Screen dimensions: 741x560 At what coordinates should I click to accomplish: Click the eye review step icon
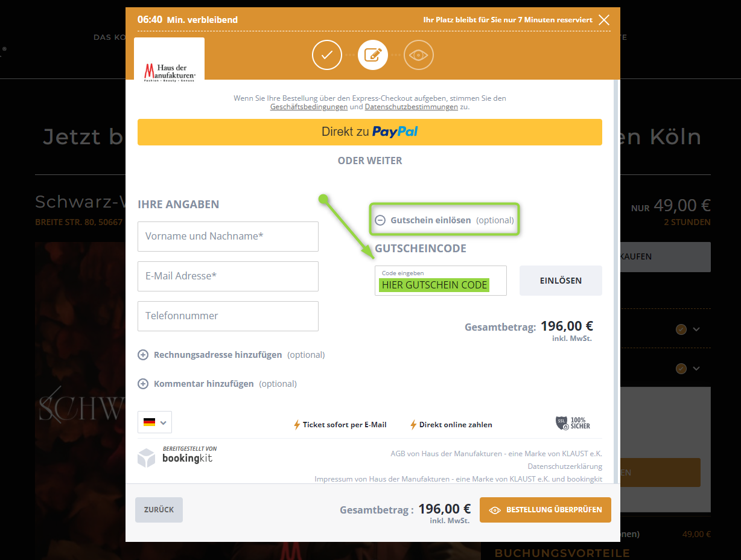419,56
